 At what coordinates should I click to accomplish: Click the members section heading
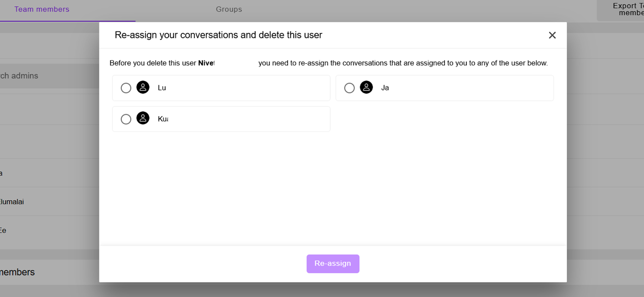pyautogui.click(x=17, y=272)
